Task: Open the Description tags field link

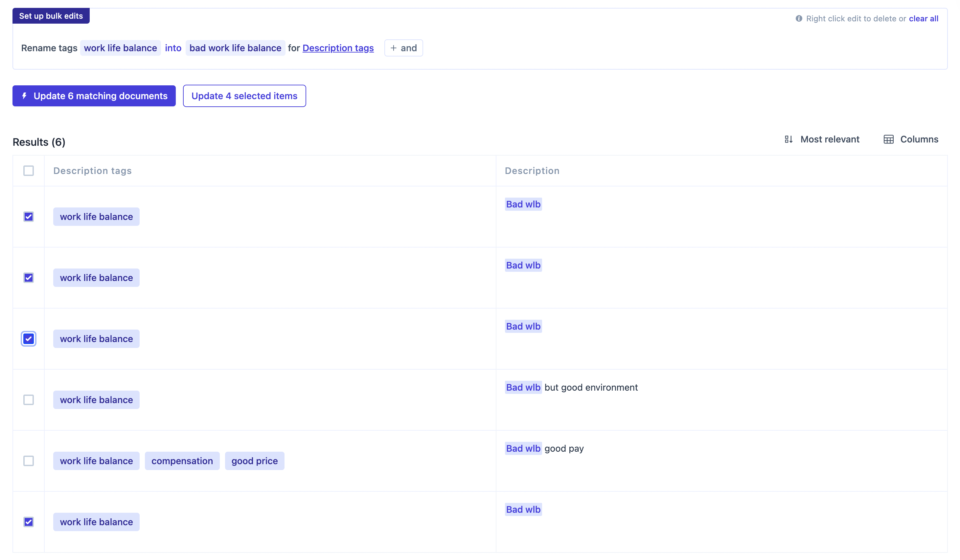Action: (338, 48)
